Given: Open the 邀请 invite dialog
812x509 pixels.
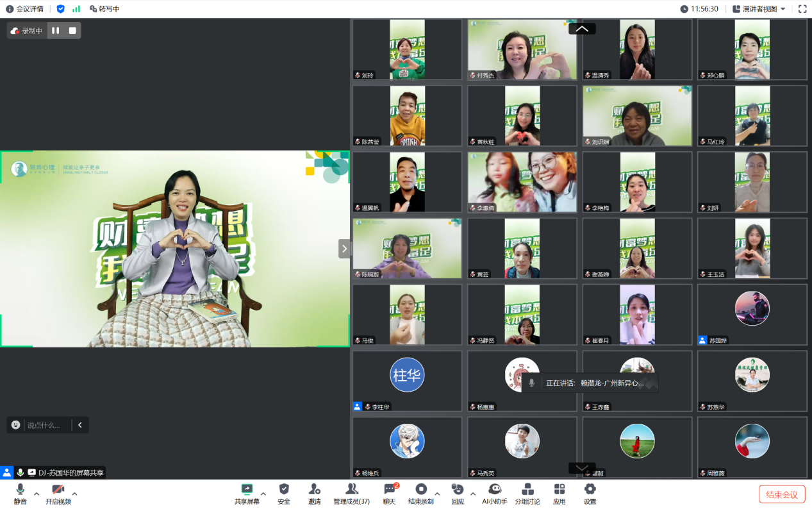Looking at the screenshot, I should point(314,493).
